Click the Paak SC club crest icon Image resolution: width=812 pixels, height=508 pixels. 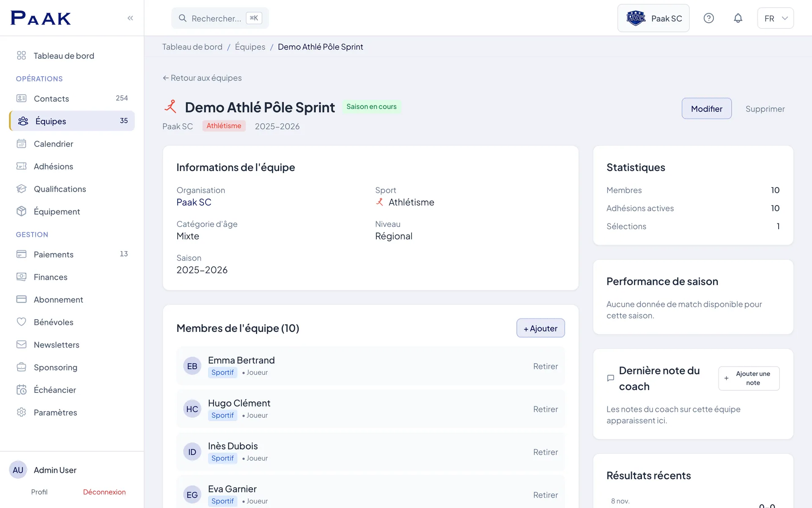tap(636, 18)
